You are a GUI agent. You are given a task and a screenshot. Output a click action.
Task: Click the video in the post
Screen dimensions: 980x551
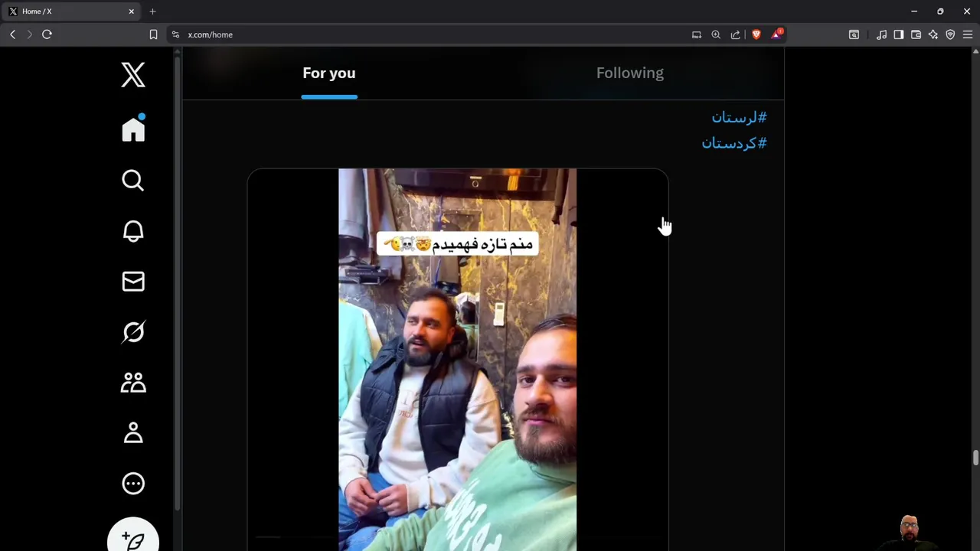(x=458, y=360)
